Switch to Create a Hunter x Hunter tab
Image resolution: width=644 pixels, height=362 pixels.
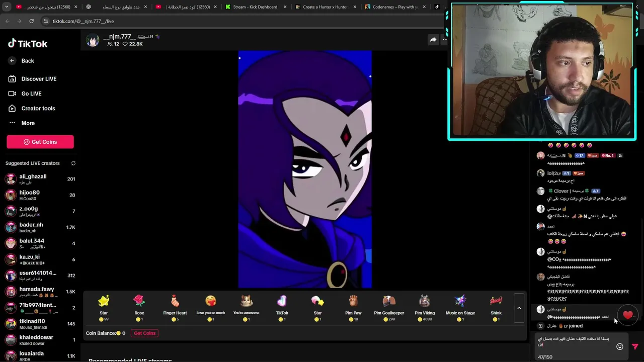tap(326, 7)
